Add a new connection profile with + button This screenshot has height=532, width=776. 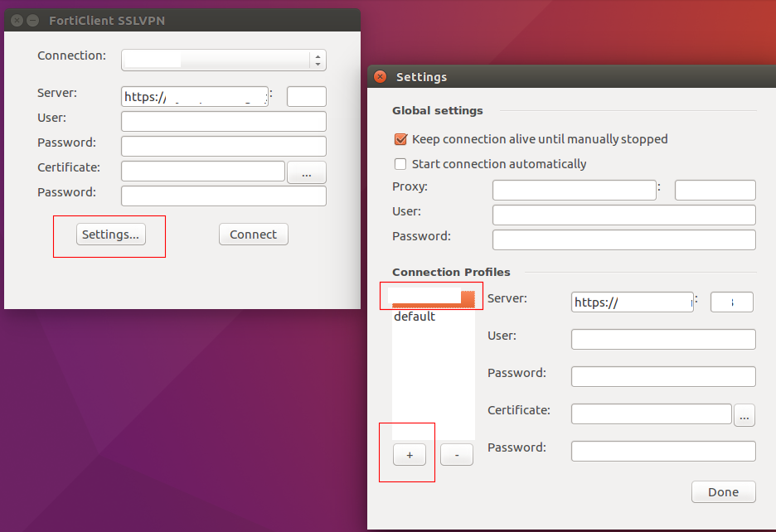click(410, 455)
